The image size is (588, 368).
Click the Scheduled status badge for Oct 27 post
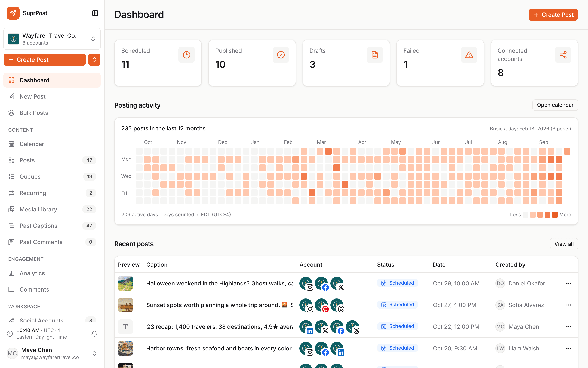pyautogui.click(x=398, y=305)
